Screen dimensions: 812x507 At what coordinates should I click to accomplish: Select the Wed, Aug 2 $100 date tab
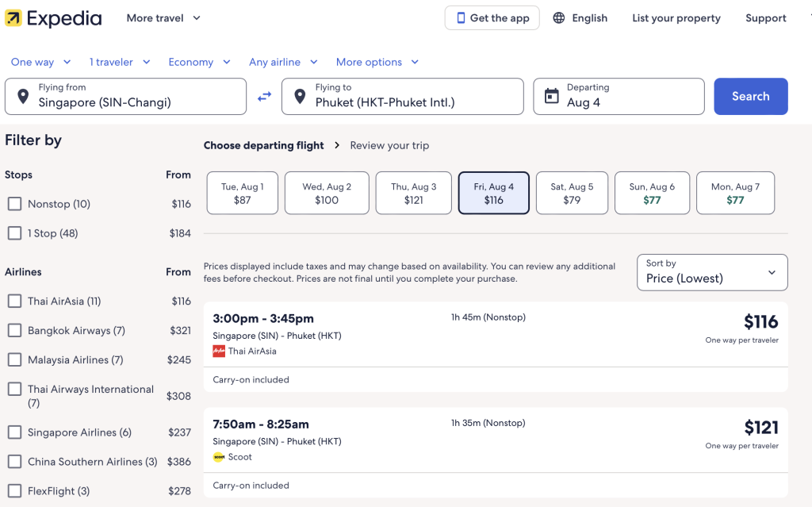(x=327, y=193)
